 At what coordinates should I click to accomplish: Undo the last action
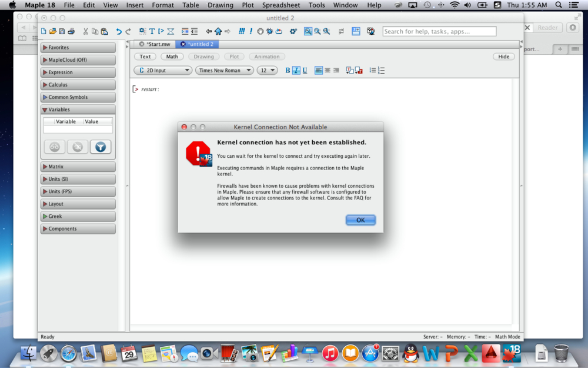tap(119, 32)
